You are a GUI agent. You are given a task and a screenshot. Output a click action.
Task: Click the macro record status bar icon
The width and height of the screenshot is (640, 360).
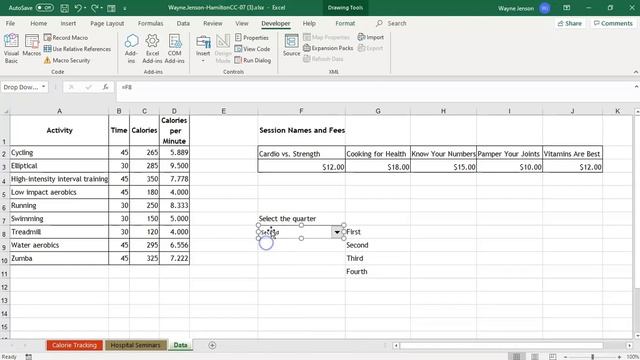click(28, 357)
